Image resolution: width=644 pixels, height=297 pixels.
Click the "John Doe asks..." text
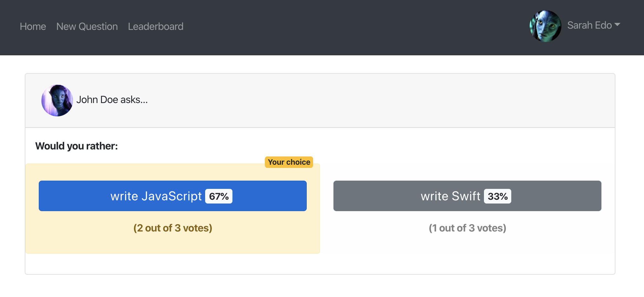pyautogui.click(x=112, y=100)
